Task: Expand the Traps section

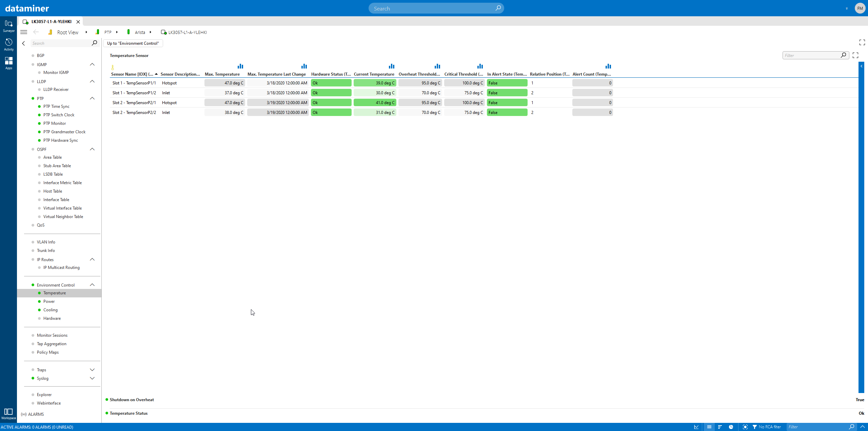Action: pos(92,370)
